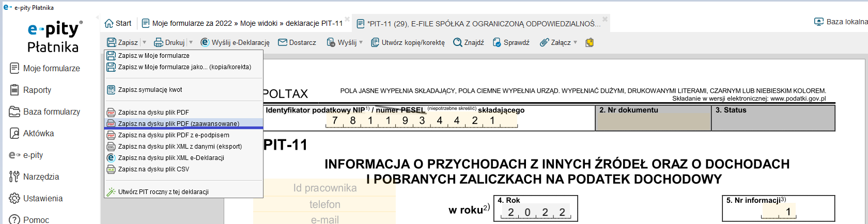The height and width of the screenshot is (224, 868).
Task: Choose Zapisz na dysku plik PDF (zaawansowane)
Action: (183, 124)
